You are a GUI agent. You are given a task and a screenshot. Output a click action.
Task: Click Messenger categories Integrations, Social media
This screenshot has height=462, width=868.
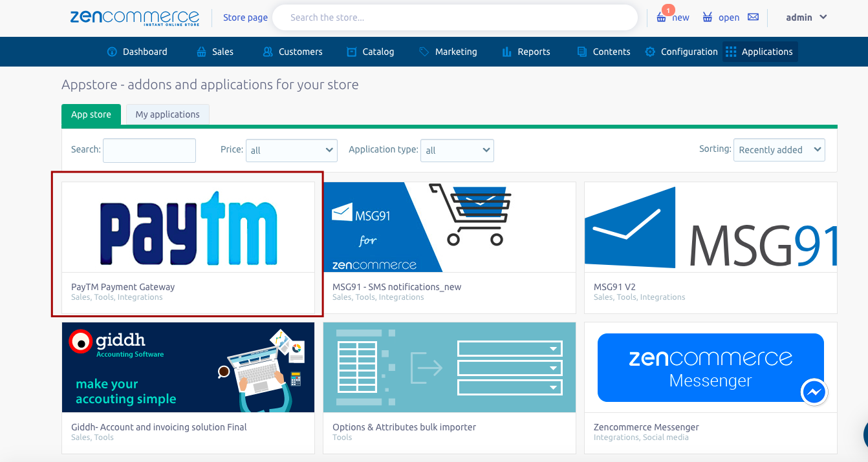click(x=641, y=437)
